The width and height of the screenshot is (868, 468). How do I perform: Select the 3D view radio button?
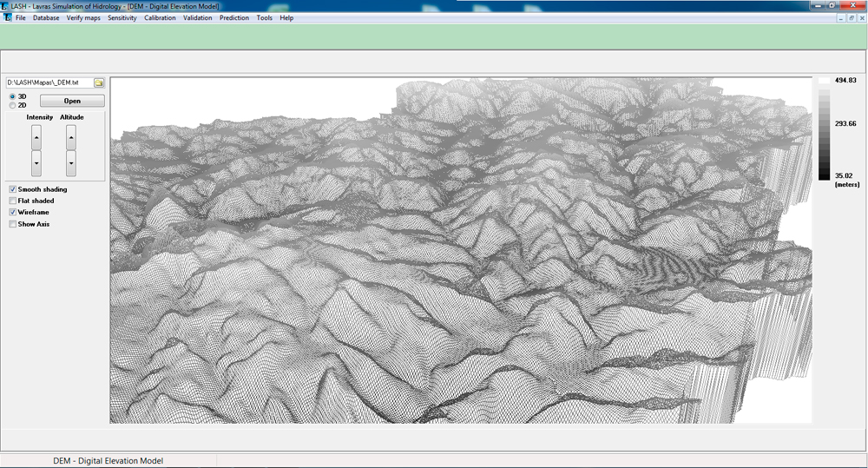[12, 96]
